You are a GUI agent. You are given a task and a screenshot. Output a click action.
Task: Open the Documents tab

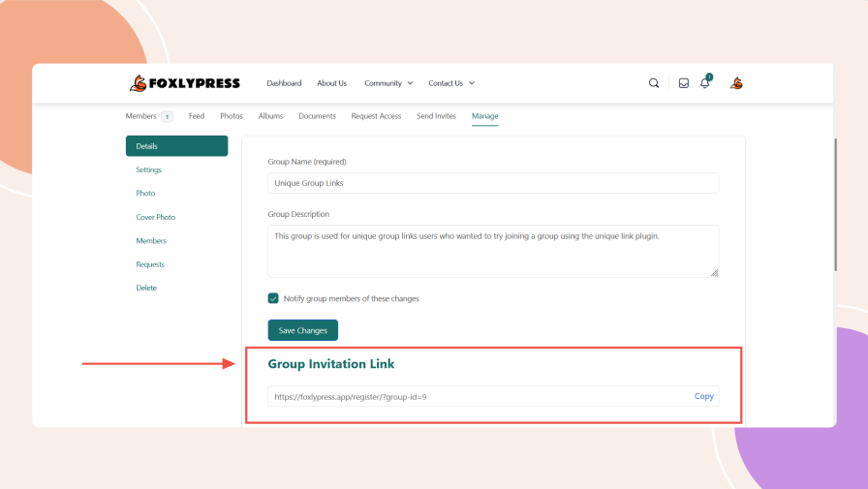[x=317, y=115]
